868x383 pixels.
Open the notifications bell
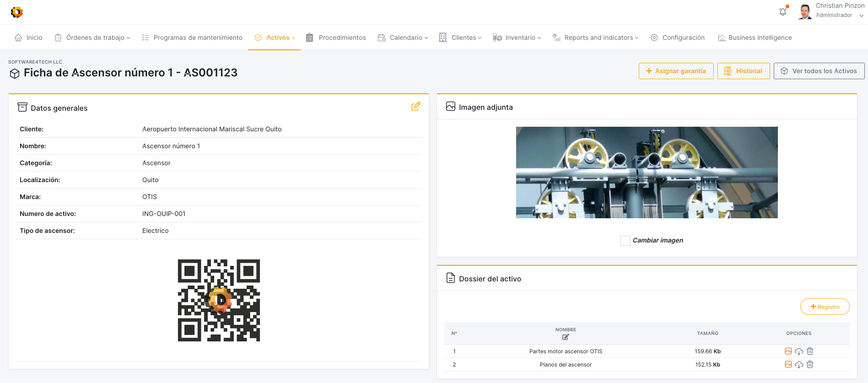(783, 12)
